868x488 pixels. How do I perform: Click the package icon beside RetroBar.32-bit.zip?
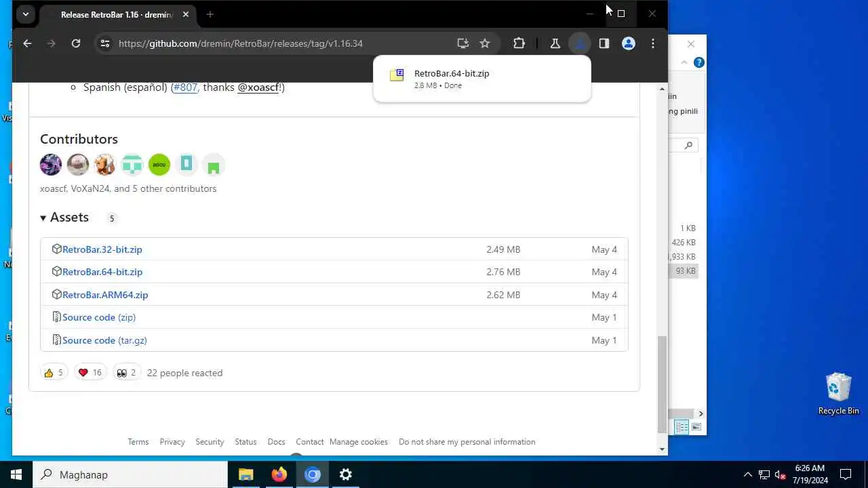pyautogui.click(x=57, y=249)
